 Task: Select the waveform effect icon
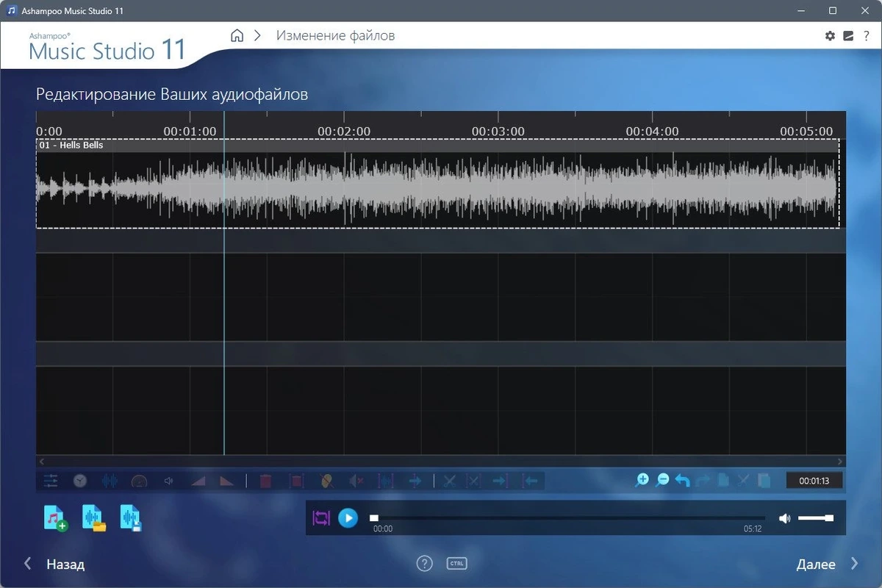[110, 481]
